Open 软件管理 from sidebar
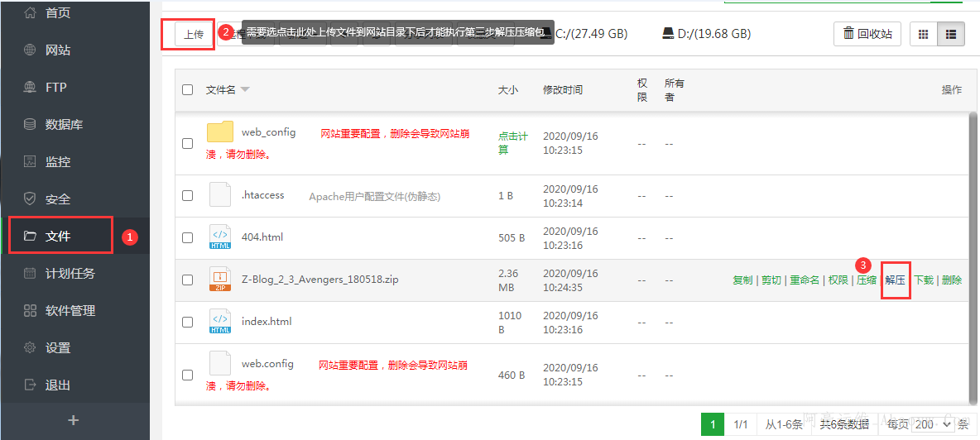 click(x=70, y=310)
